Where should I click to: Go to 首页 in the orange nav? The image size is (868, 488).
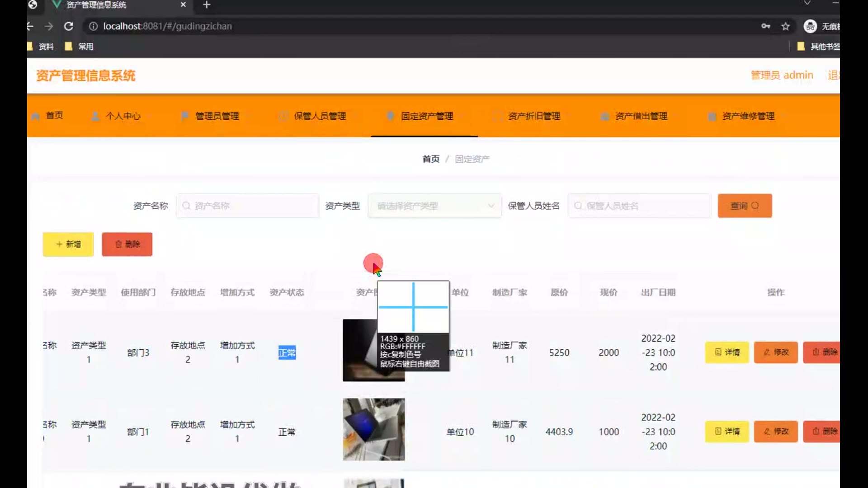tap(47, 116)
